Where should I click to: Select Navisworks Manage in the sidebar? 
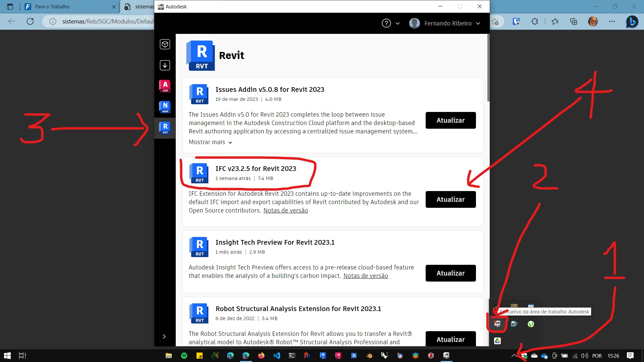click(165, 107)
